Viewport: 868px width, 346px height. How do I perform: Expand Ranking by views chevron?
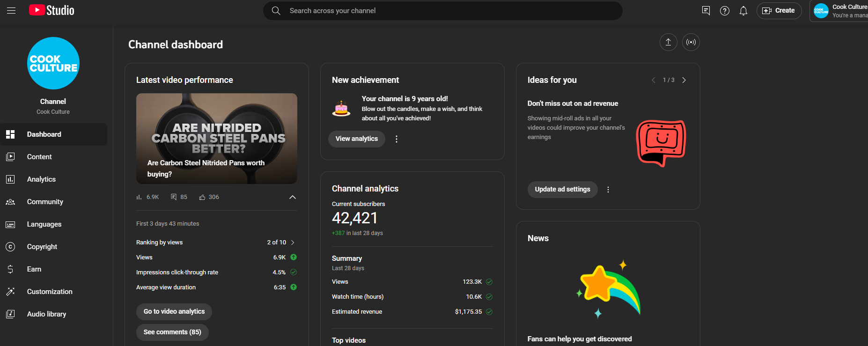click(293, 243)
